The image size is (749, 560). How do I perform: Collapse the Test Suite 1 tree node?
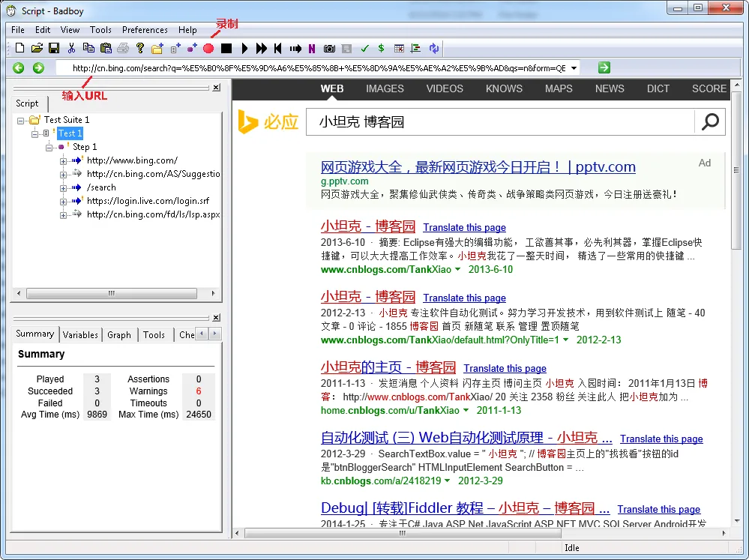click(20, 121)
